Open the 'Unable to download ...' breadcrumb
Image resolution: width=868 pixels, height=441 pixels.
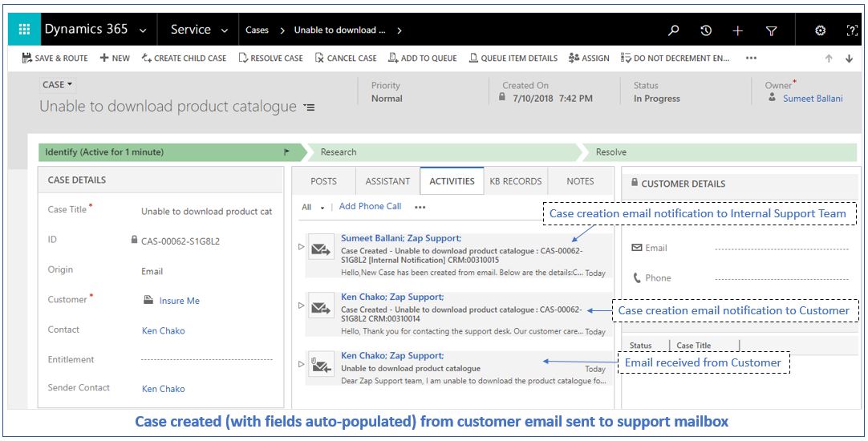tap(339, 30)
